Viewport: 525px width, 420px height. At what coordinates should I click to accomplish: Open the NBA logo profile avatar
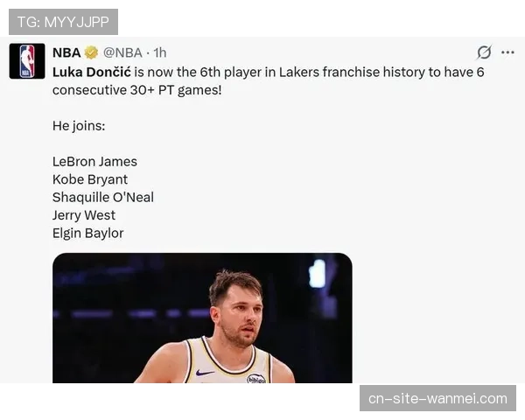point(27,61)
